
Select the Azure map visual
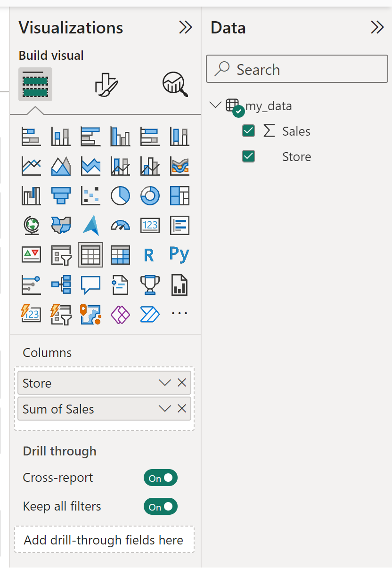[x=90, y=225]
